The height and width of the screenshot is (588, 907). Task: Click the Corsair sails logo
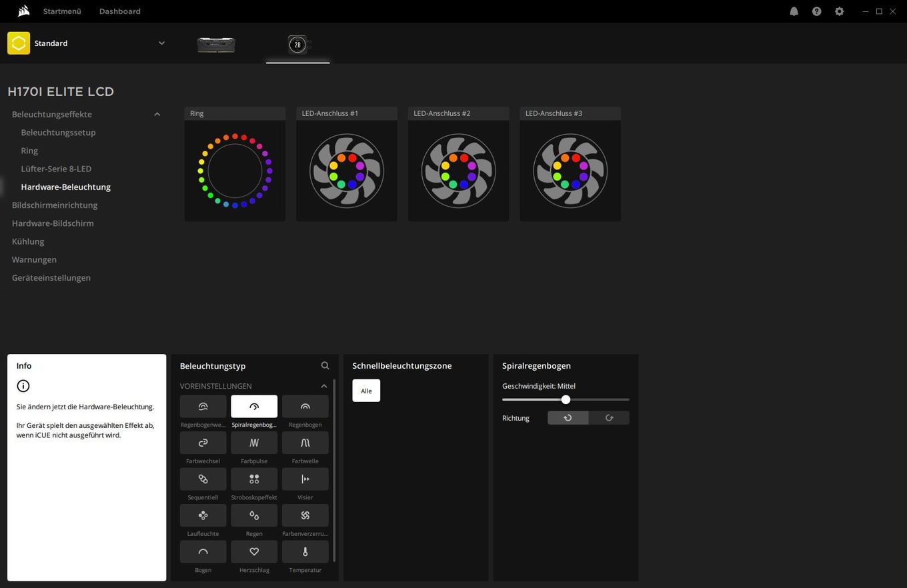23,11
